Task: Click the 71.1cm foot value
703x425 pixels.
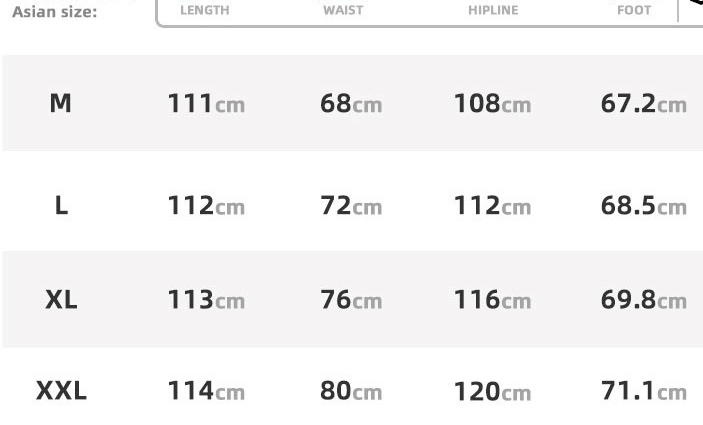Action: (x=644, y=390)
